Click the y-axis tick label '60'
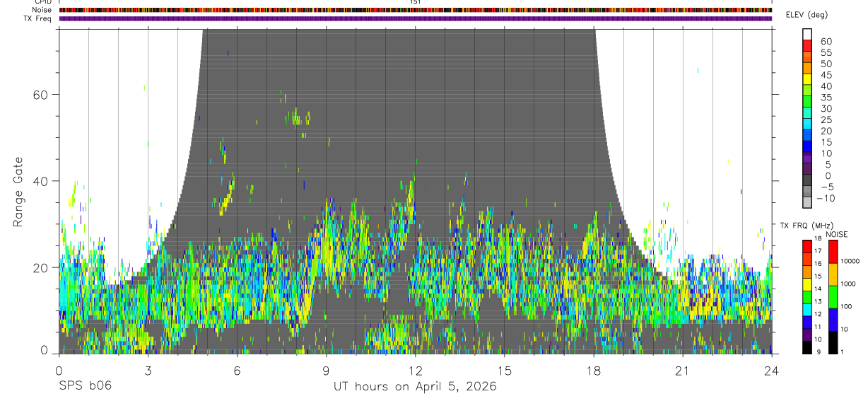Screen dimensions: 868x401 [x=42, y=94]
